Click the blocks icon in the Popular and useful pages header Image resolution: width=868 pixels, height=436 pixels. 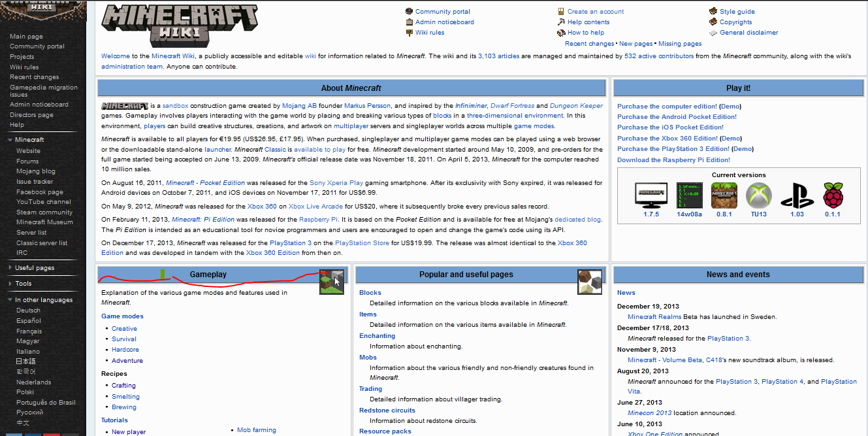[590, 282]
